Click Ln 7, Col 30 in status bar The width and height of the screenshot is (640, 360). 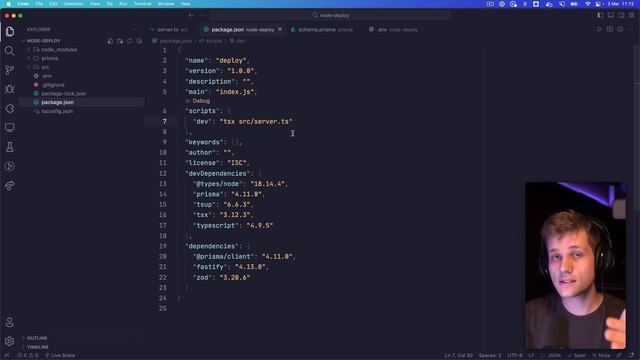[x=458, y=356]
